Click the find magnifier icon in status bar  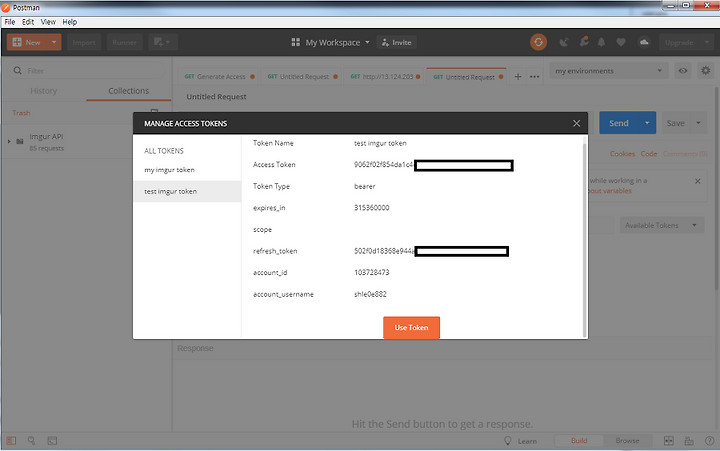pyautogui.click(x=31, y=441)
